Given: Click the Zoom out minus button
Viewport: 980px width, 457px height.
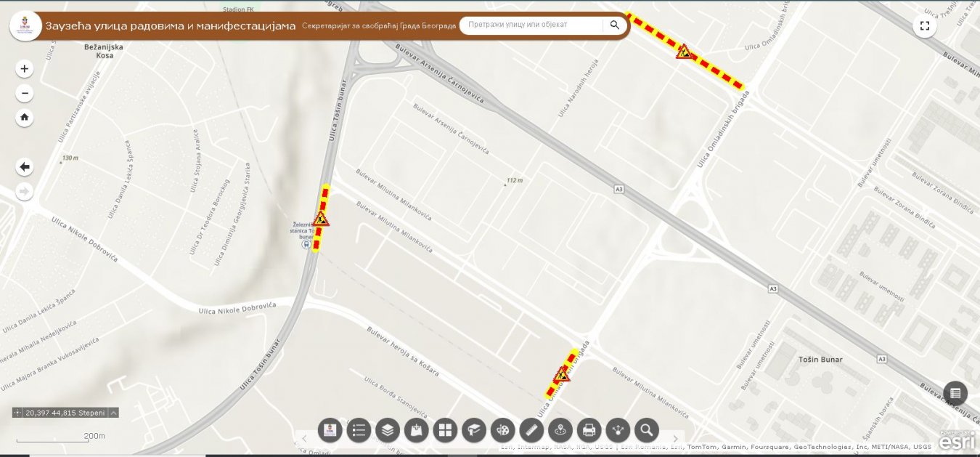Looking at the screenshot, I should pos(25,93).
